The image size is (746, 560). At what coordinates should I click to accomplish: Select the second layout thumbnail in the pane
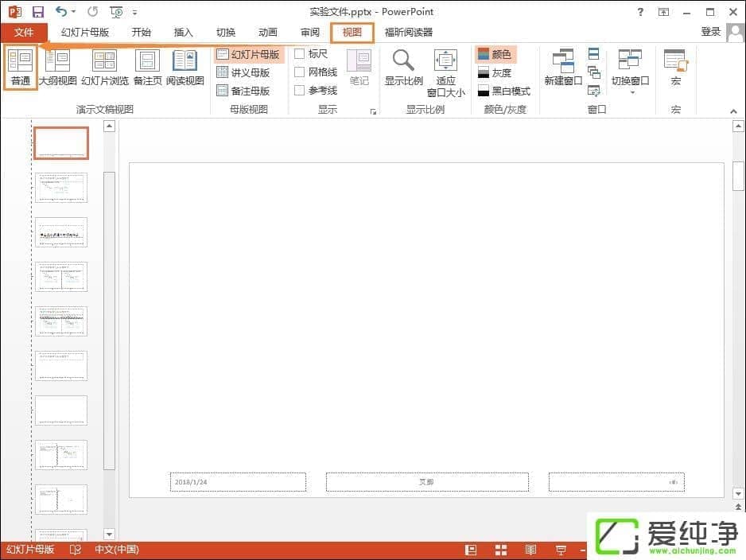click(x=61, y=188)
